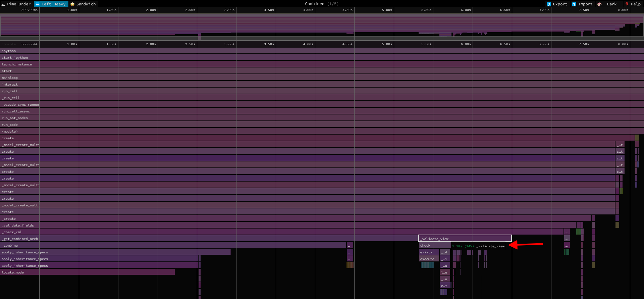Image resolution: width=644 pixels, height=299 pixels.
Task: Click the start frame below launch_instance
Action: tap(322, 71)
